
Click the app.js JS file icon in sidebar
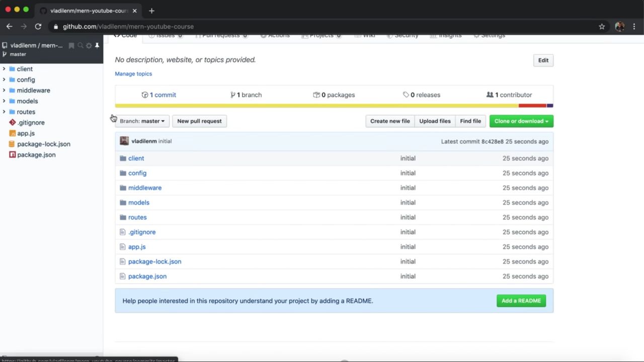click(12, 133)
